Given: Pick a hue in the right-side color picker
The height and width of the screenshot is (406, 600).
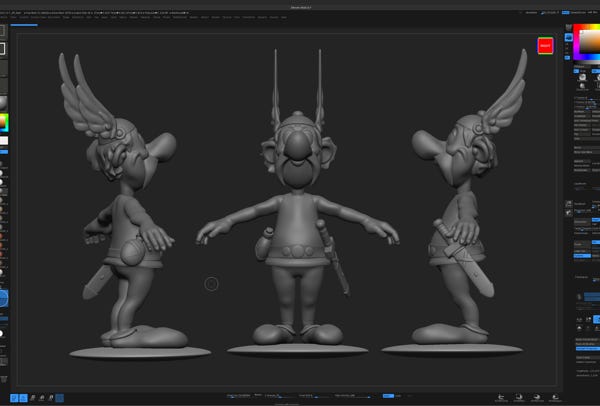Looking at the screenshot, I should pyautogui.click(x=587, y=42).
